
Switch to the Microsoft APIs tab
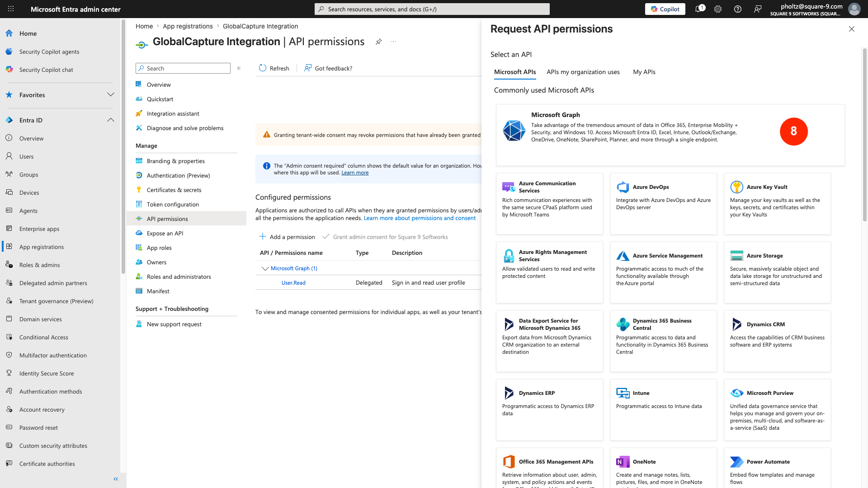pos(515,72)
